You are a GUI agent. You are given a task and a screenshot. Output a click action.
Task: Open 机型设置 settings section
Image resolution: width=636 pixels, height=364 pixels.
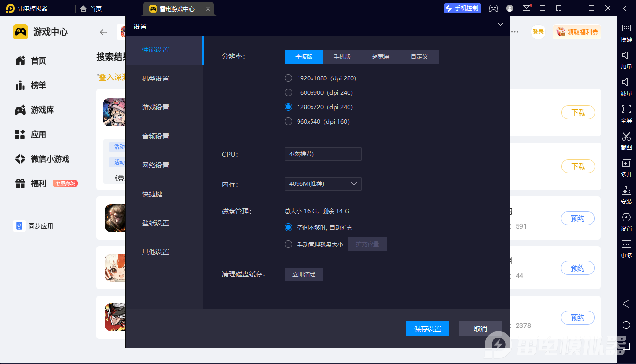tap(156, 78)
